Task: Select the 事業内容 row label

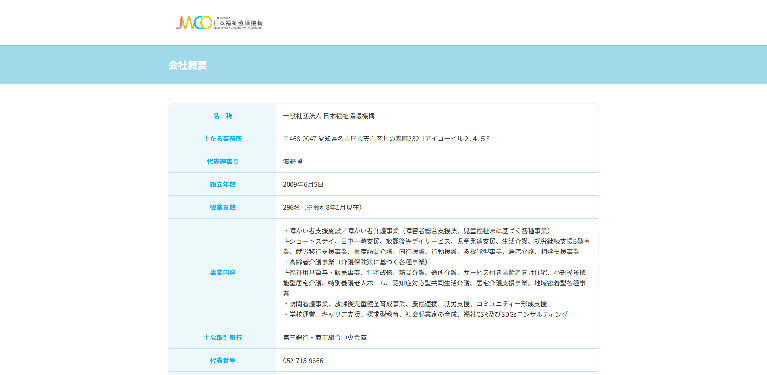Action: point(222,272)
